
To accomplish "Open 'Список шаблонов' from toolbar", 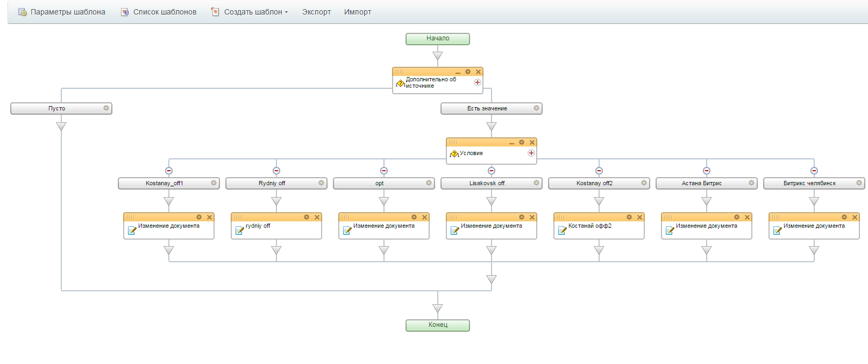I will [x=159, y=12].
